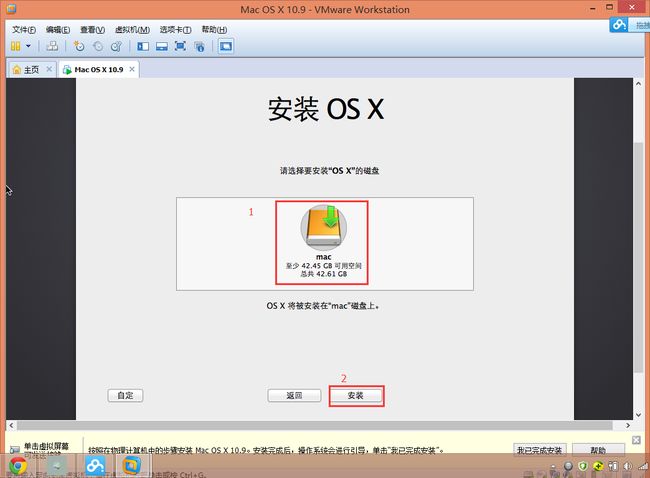650x478 pixels.
Task: Click the 安装 (Install) button
Action: [x=356, y=395]
